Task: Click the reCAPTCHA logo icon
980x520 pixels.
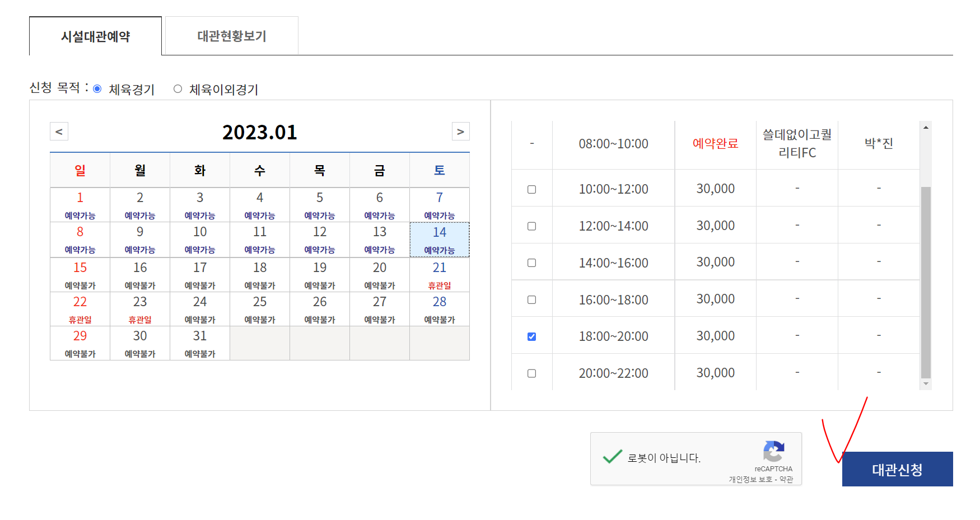Action: [773, 451]
